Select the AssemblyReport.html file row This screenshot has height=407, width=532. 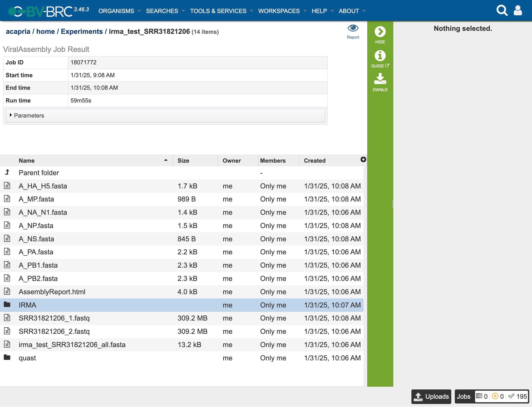click(52, 292)
